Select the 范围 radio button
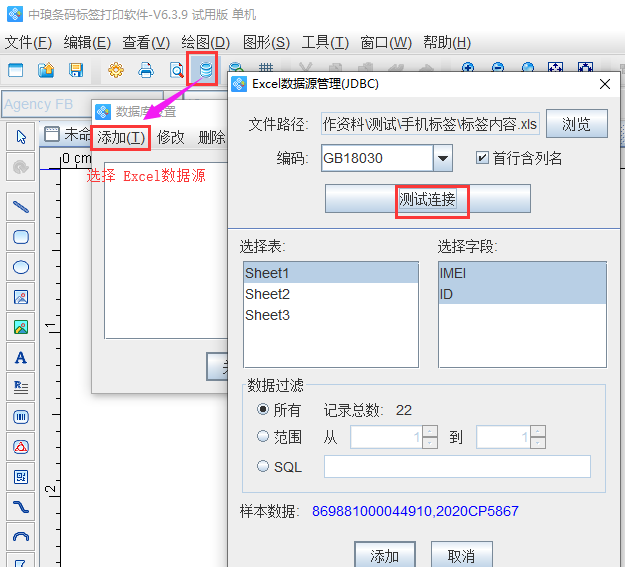 [264, 437]
